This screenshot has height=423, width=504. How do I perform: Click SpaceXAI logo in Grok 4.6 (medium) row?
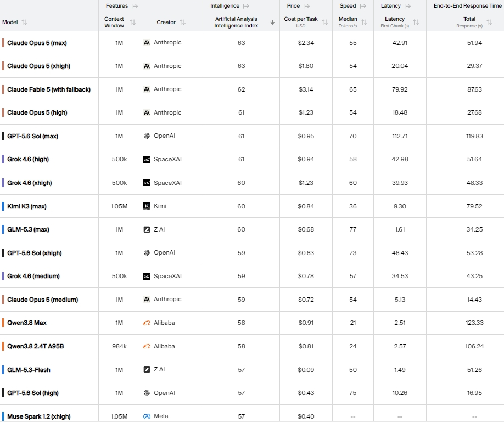coord(147,276)
